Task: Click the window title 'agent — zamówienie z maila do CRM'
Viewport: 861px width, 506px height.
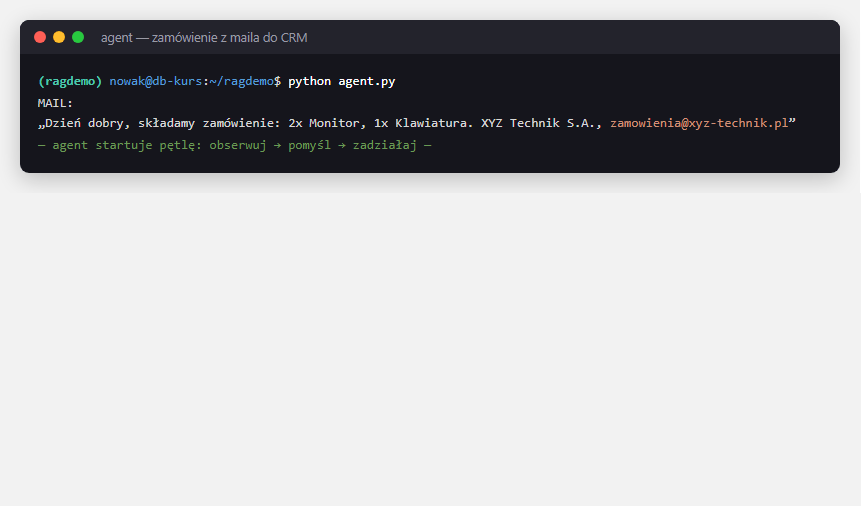Action: tap(204, 38)
